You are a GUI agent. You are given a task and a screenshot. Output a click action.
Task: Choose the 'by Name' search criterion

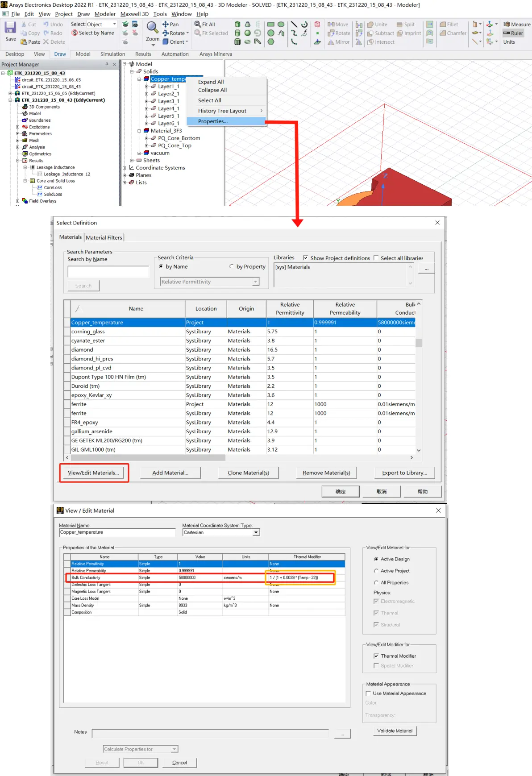point(161,266)
